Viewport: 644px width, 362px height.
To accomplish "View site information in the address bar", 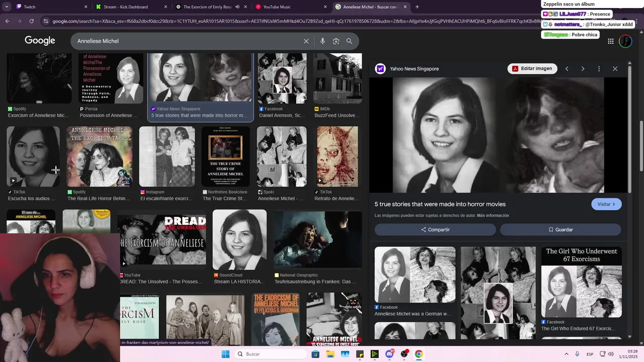I will (46, 21).
